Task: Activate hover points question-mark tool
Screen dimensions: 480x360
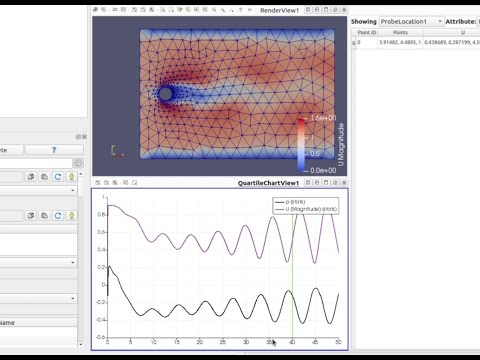Action: [x=240, y=10]
